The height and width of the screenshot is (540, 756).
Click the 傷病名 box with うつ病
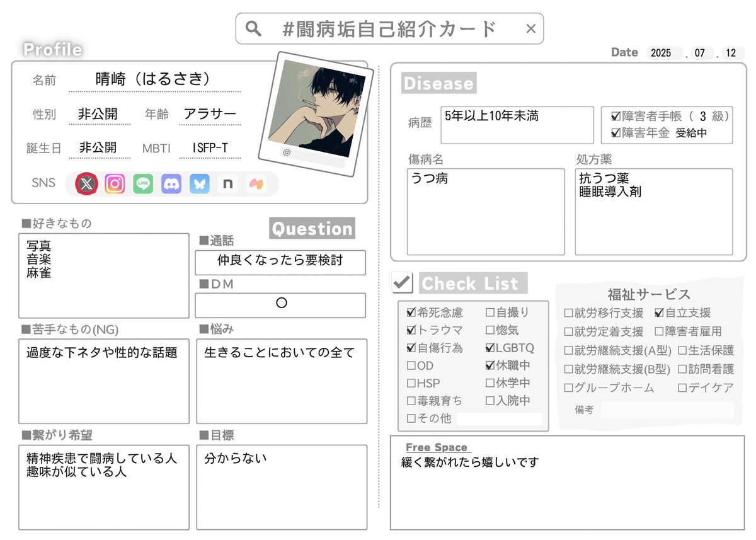pos(486,212)
